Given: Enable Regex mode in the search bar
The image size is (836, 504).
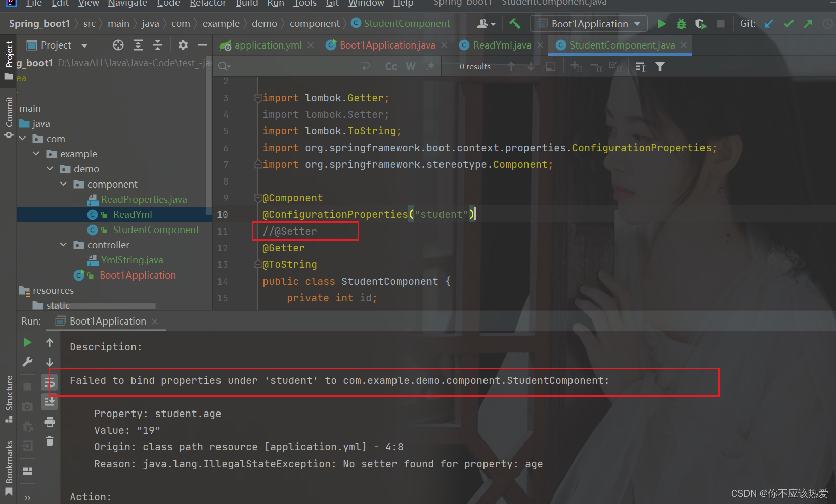Looking at the screenshot, I should click(x=431, y=66).
